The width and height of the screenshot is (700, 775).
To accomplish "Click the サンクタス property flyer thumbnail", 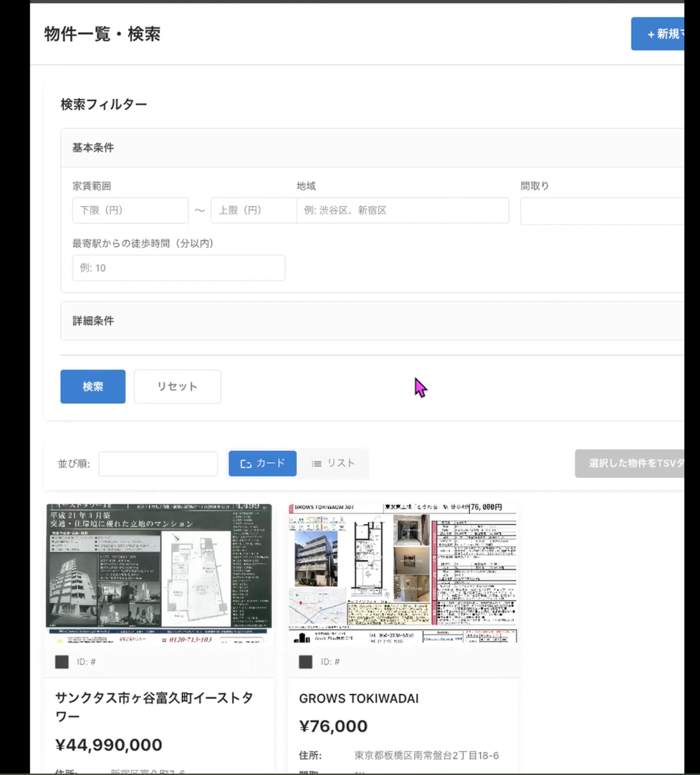I will click(158, 573).
